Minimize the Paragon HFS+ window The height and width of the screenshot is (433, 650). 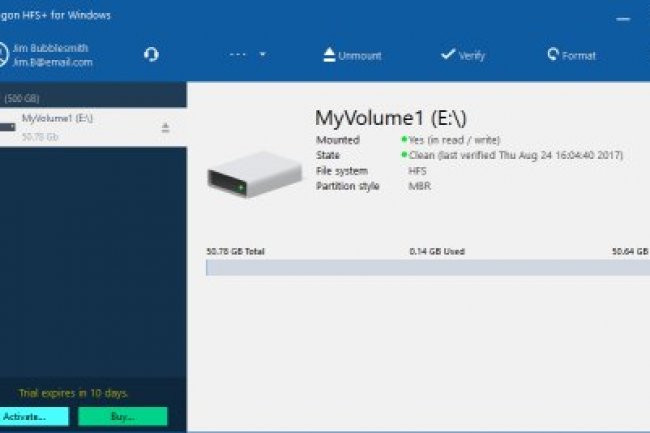(625, 15)
